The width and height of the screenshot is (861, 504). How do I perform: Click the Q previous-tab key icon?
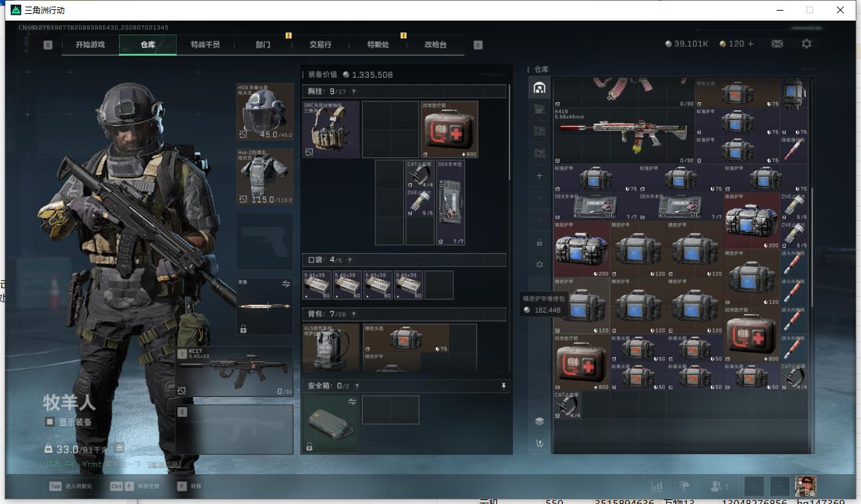48,45
